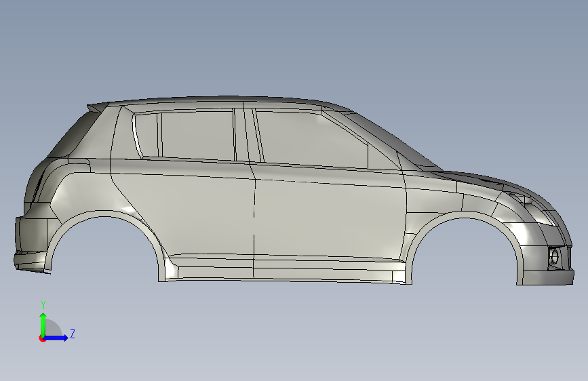Image resolution: width=588 pixels, height=381 pixels.
Task: Click the blue Z axis arrow of the triad
Action: [x=56, y=338]
